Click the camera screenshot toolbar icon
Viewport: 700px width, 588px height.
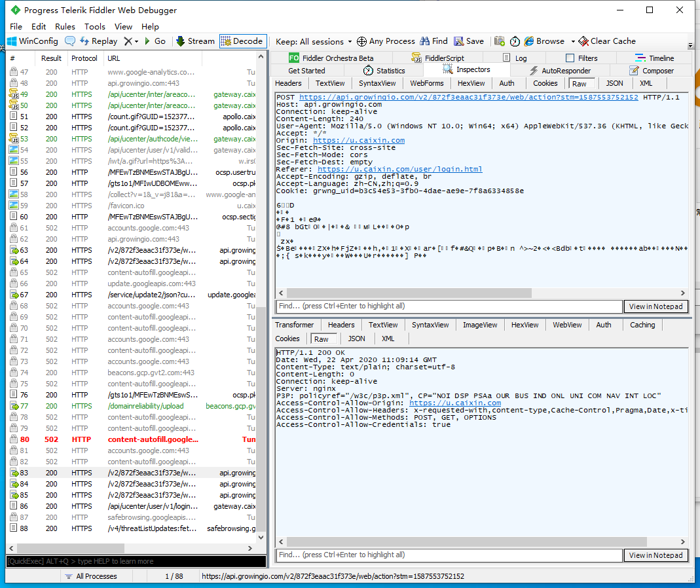click(x=500, y=41)
